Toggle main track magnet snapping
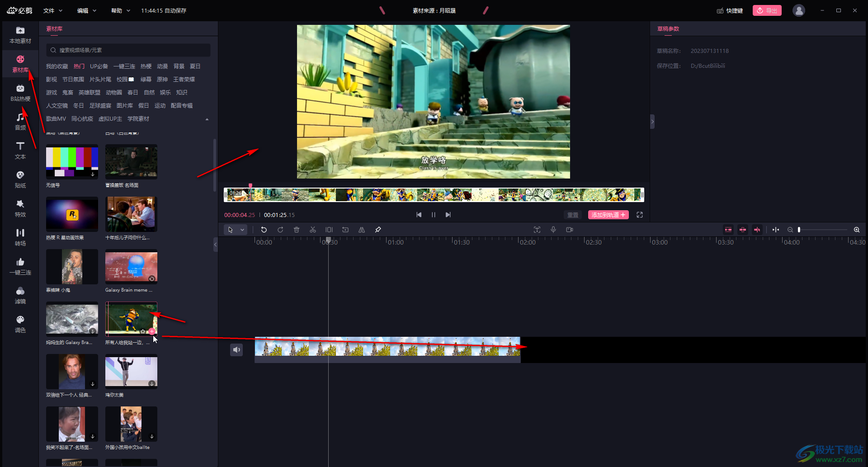The height and width of the screenshot is (467, 868). pyautogui.click(x=728, y=230)
